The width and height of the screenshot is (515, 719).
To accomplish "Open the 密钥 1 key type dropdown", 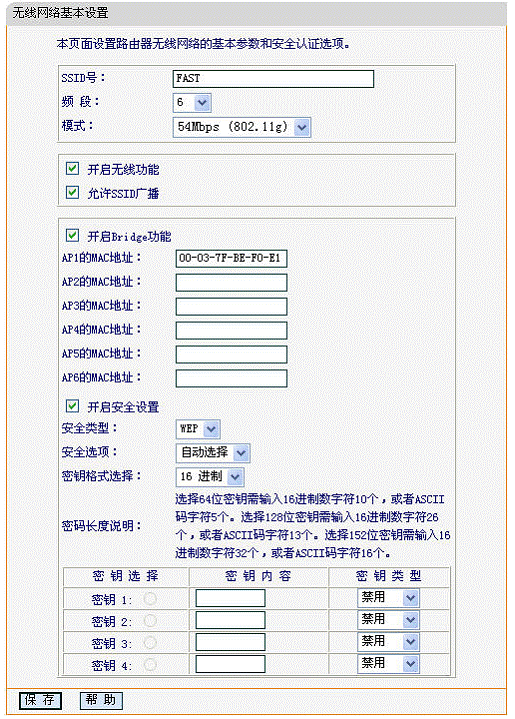I will pos(388,597).
